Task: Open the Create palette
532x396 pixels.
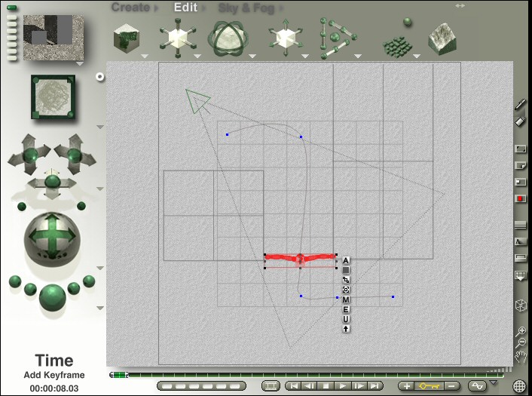Action: 130,8
